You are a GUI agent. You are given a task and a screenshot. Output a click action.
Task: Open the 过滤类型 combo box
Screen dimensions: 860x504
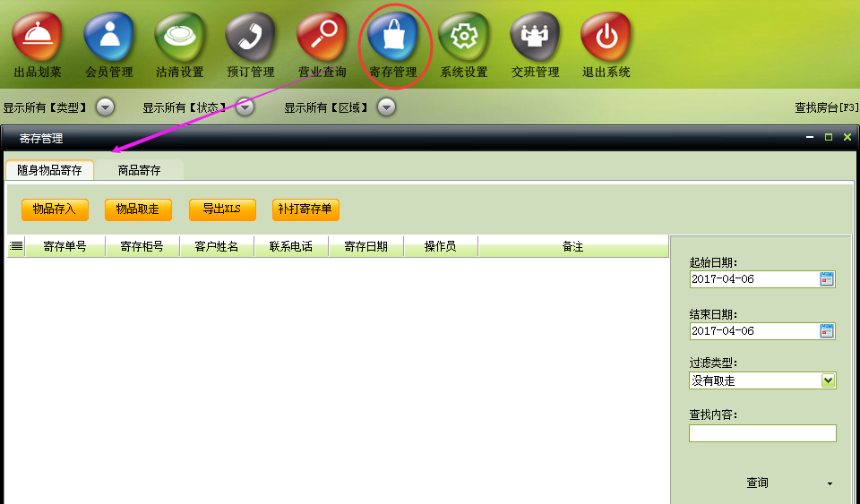click(x=762, y=380)
